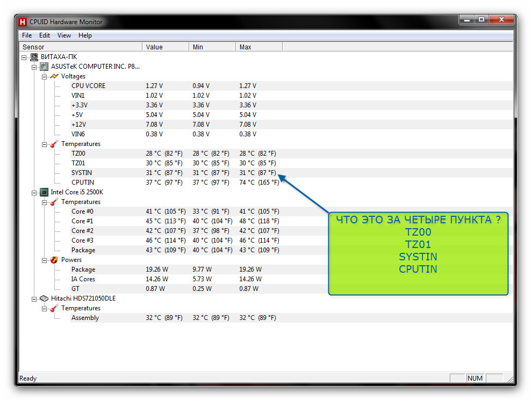Collapse the Hitachi HDS721050DLE node
The height and width of the screenshot is (401, 532).
click(x=34, y=300)
